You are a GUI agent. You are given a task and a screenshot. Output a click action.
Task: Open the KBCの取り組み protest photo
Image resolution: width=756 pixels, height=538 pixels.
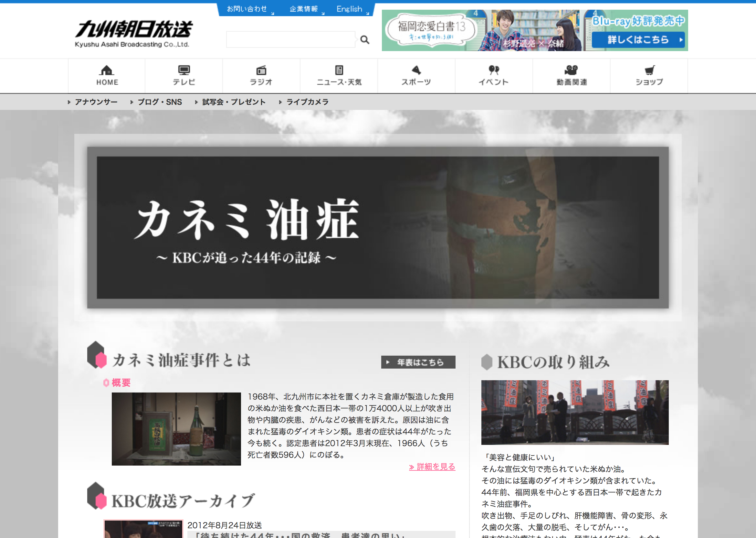[575, 413]
